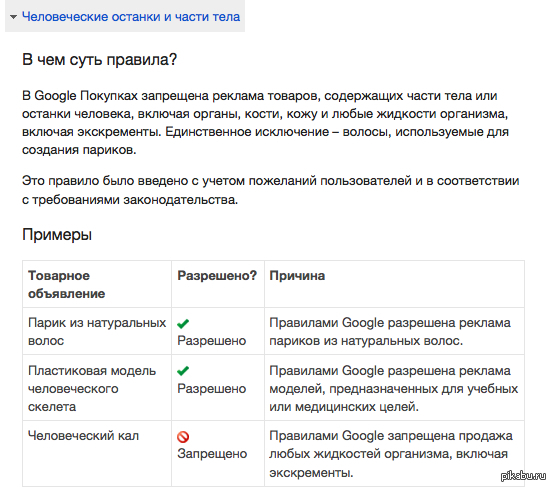
Task: Click paragraph starting 'Это правило было введено'
Action: 271,190
